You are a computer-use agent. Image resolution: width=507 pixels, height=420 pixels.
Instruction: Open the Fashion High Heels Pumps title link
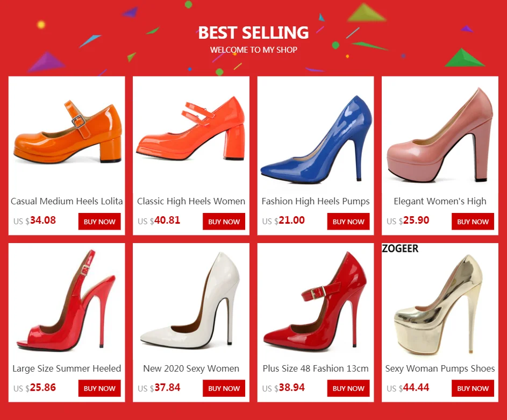click(316, 201)
